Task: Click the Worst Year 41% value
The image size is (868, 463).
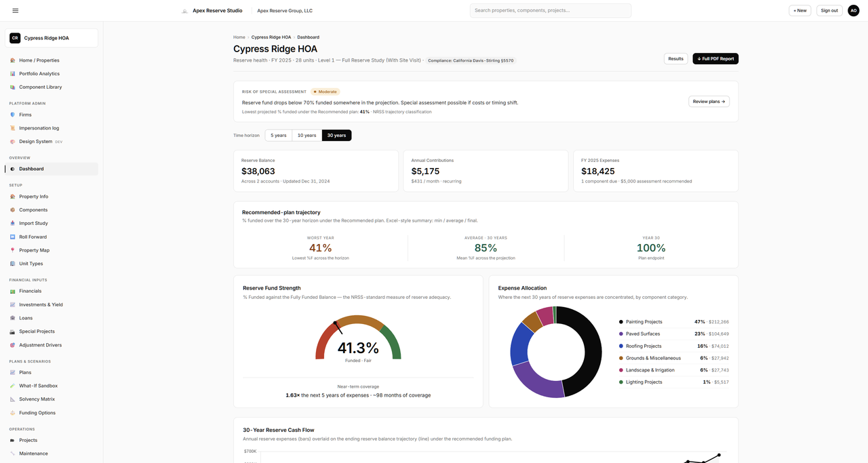Action: coord(321,248)
